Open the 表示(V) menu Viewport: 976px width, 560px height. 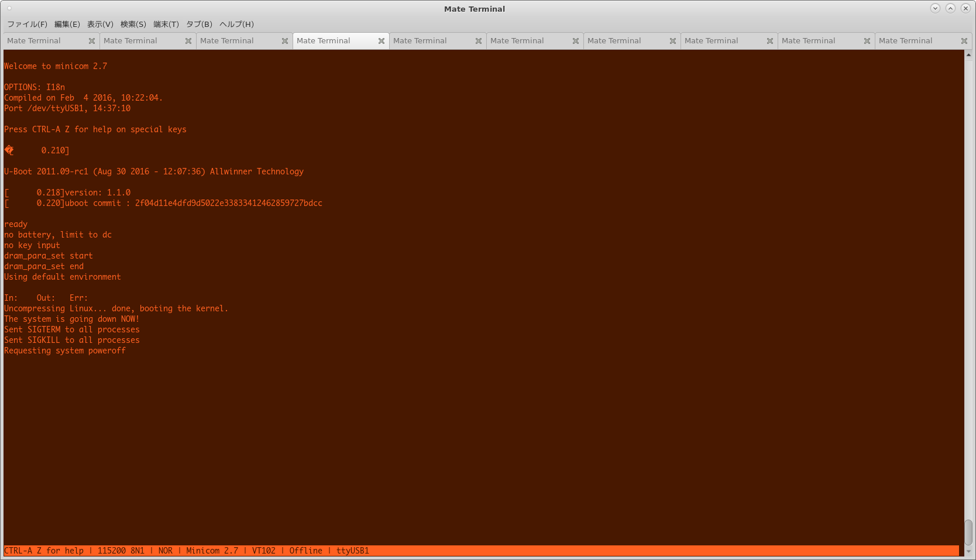pyautogui.click(x=100, y=24)
